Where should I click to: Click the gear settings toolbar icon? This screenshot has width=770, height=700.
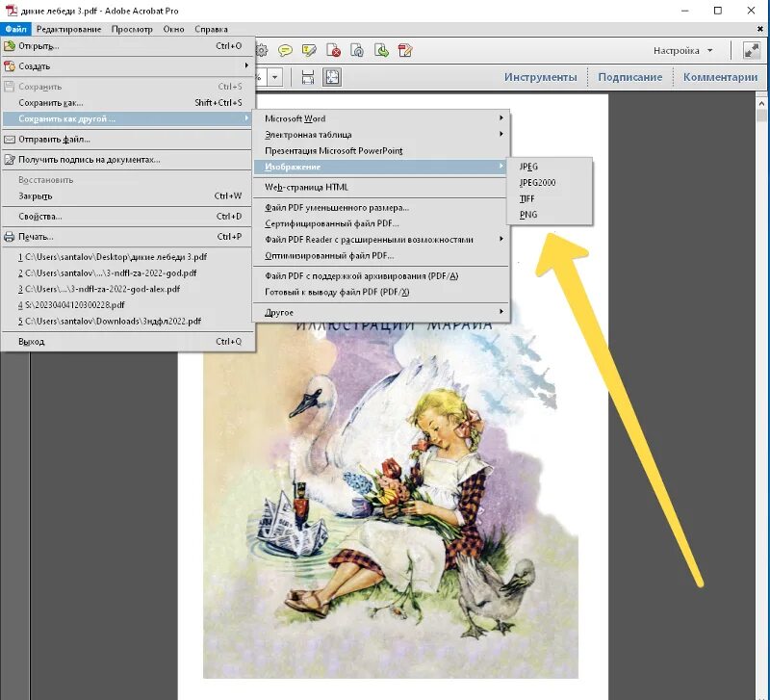tap(262, 51)
